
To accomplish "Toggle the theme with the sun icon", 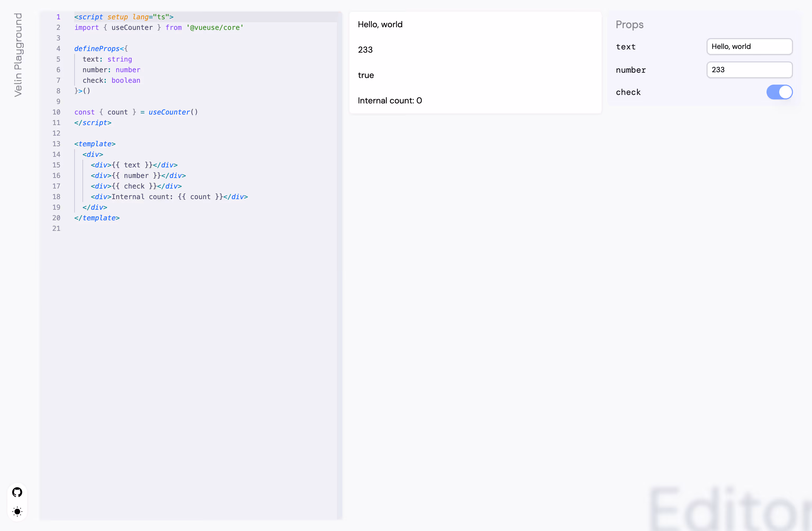I will [17, 511].
